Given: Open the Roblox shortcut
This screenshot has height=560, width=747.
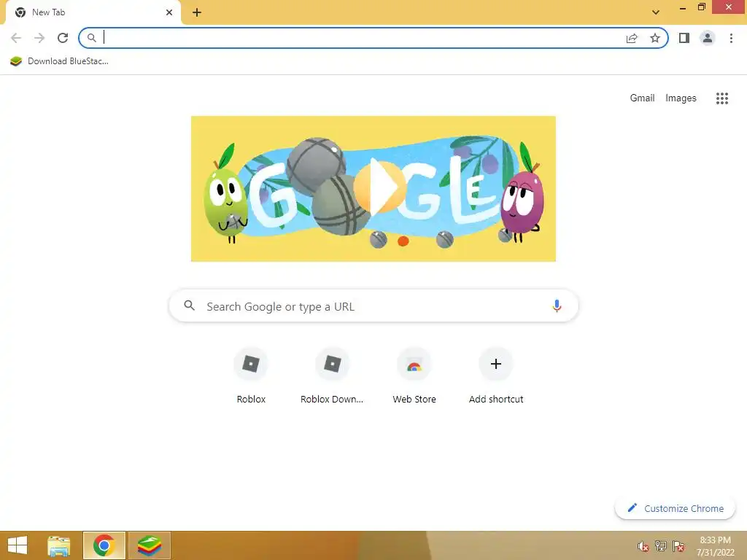Looking at the screenshot, I should [x=251, y=376].
